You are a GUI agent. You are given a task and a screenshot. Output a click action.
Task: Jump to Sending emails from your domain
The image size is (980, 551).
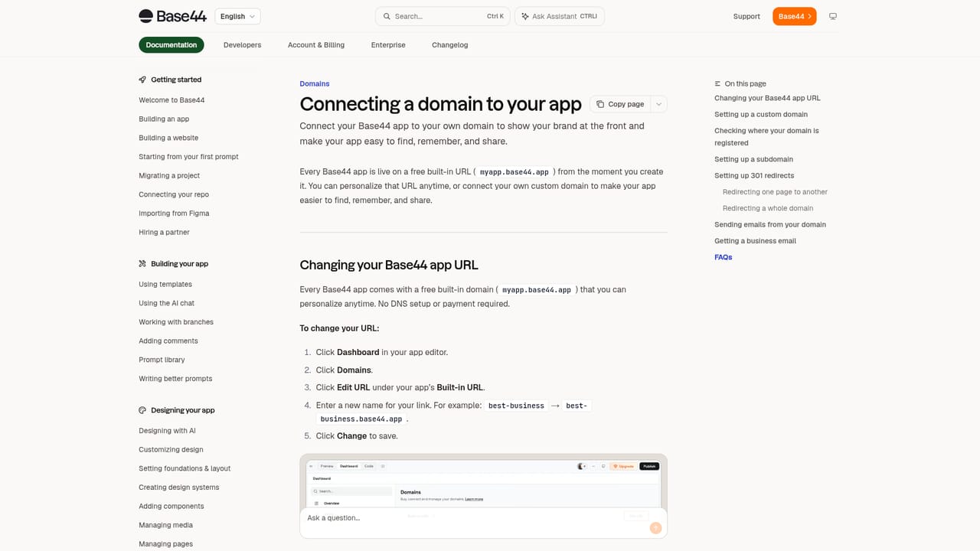coord(770,225)
